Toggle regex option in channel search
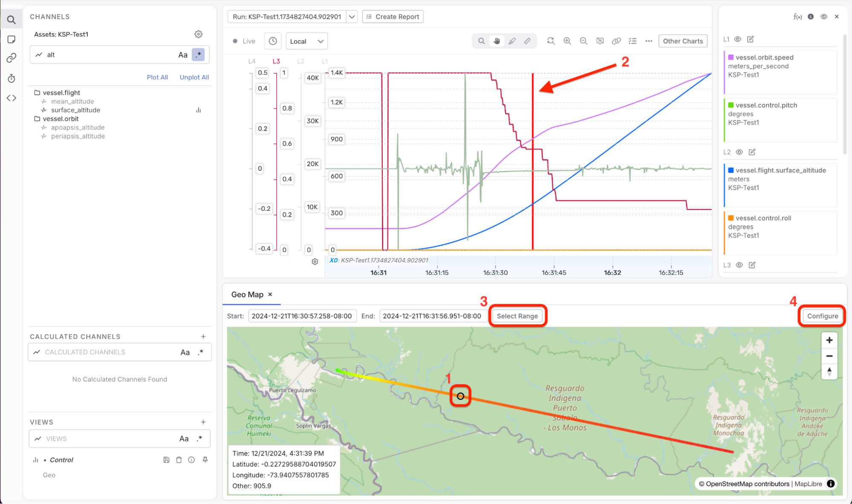Image resolution: width=852 pixels, height=504 pixels. pos(198,55)
